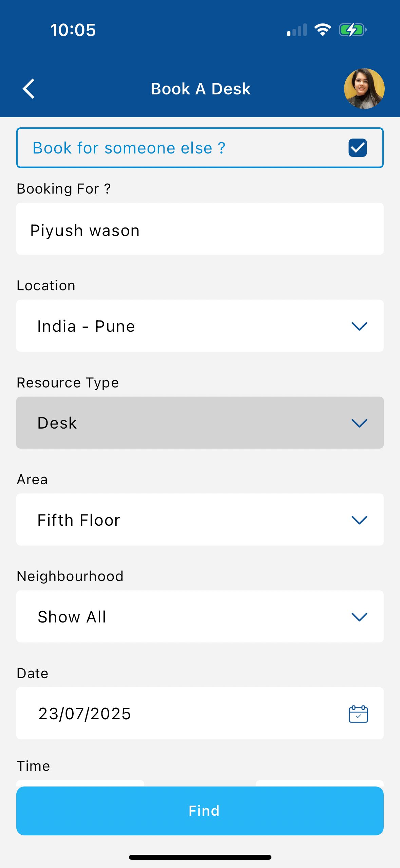
Task: Tap the 10:05 status bar clock
Action: click(73, 30)
